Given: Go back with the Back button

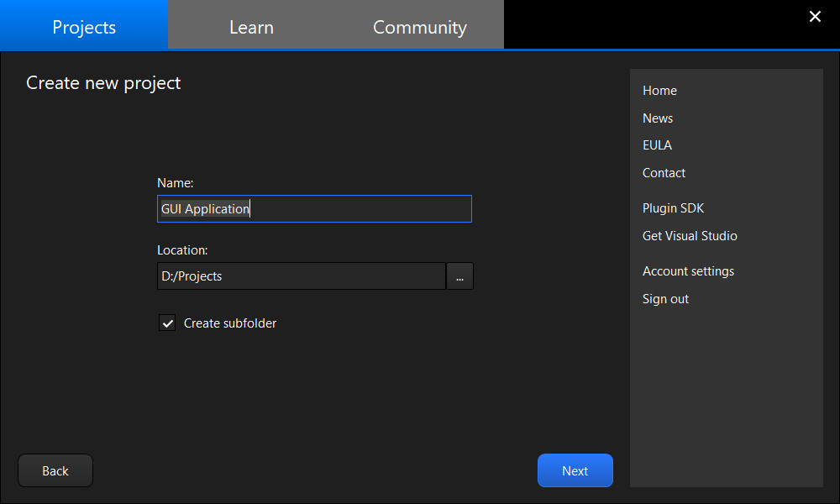Looking at the screenshot, I should (x=55, y=470).
